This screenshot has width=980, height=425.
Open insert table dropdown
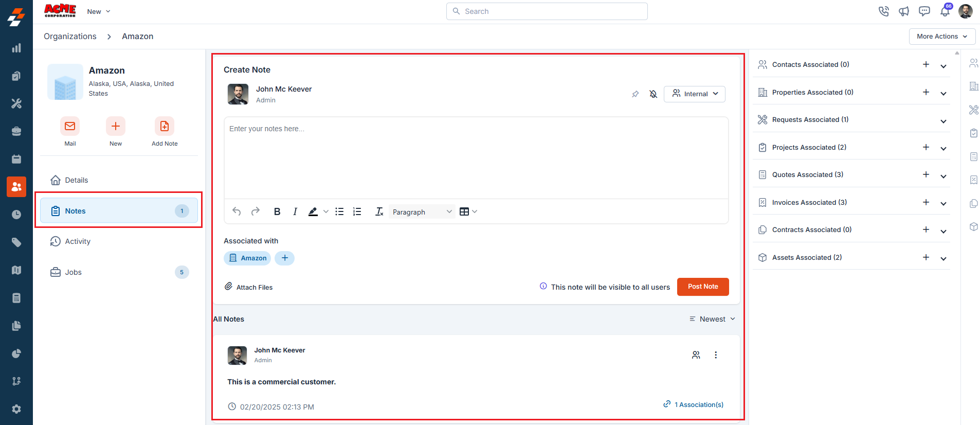[468, 211]
